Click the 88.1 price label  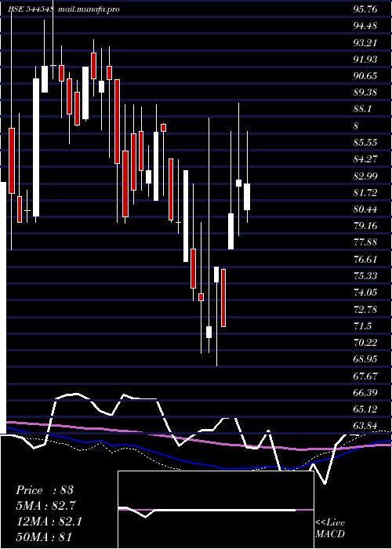[362, 109]
